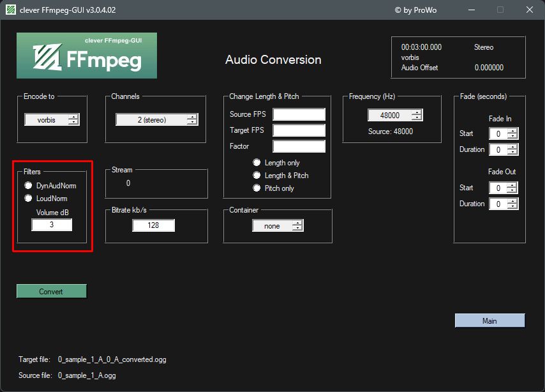Click into the Source FPS field
This screenshot has height=392, width=545.
pyautogui.click(x=299, y=114)
